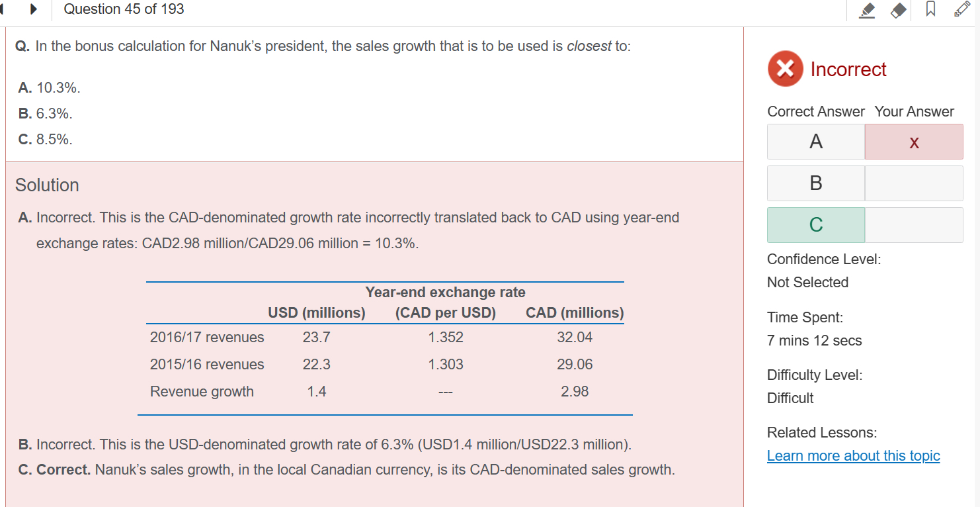Click the red Your Answer x cell
This screenshot has height=507, width=980.
click(x=913, y=142)
